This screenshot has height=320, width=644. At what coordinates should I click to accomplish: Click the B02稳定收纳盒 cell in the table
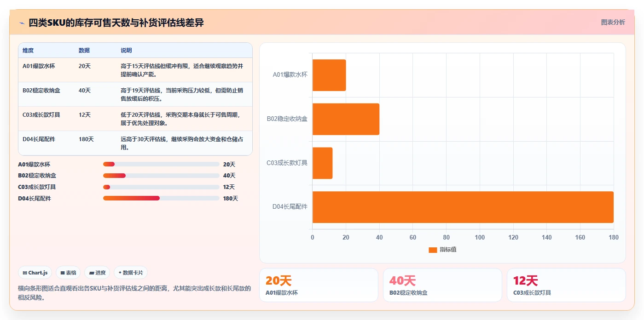pos(41,90)
